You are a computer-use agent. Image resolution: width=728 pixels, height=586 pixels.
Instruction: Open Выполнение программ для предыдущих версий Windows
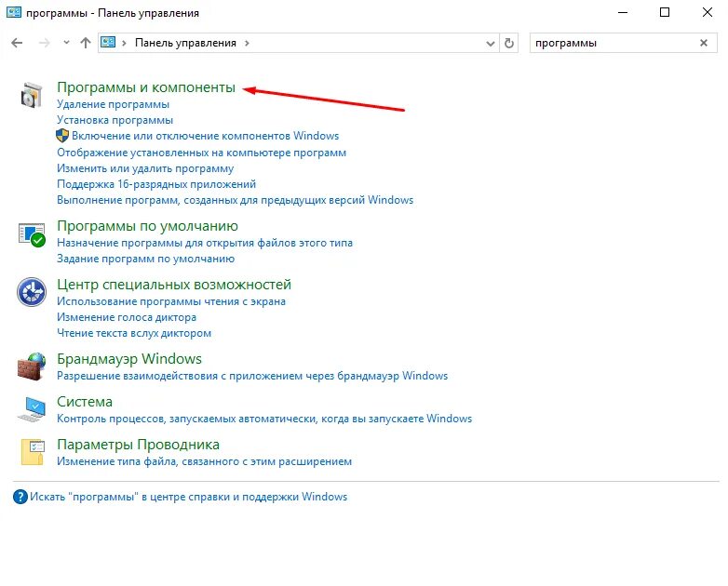(235, 200)
